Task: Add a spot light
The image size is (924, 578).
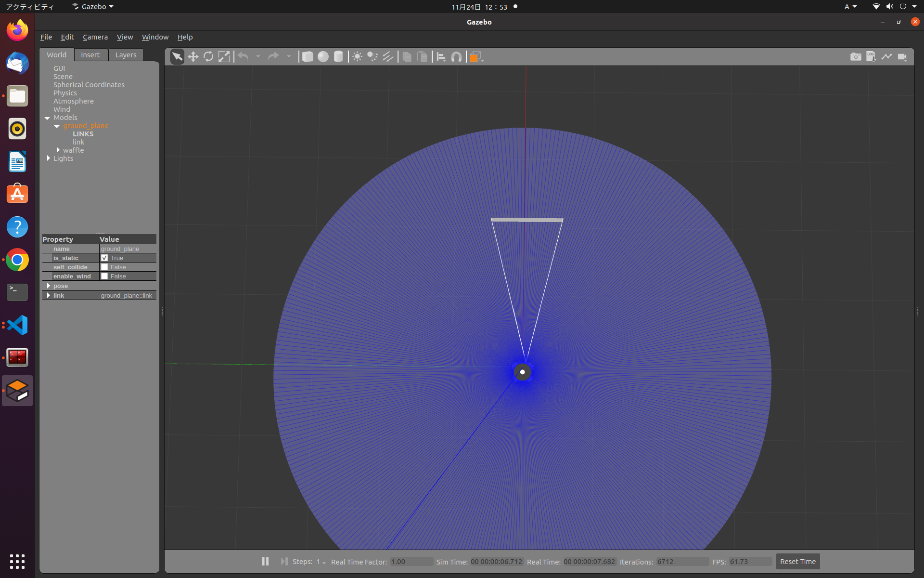Action: click(x=372, y=57)
